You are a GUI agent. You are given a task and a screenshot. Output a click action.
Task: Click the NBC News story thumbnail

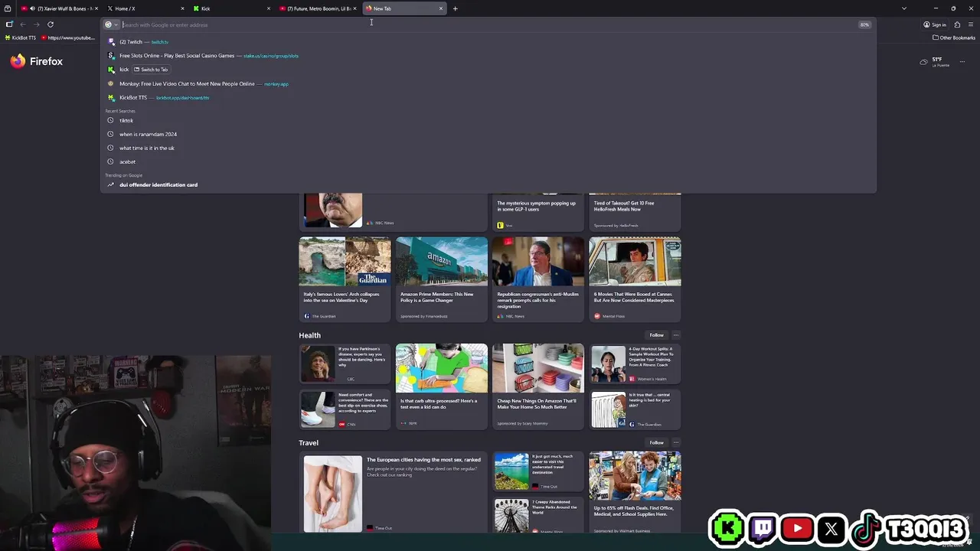[333, 210]
